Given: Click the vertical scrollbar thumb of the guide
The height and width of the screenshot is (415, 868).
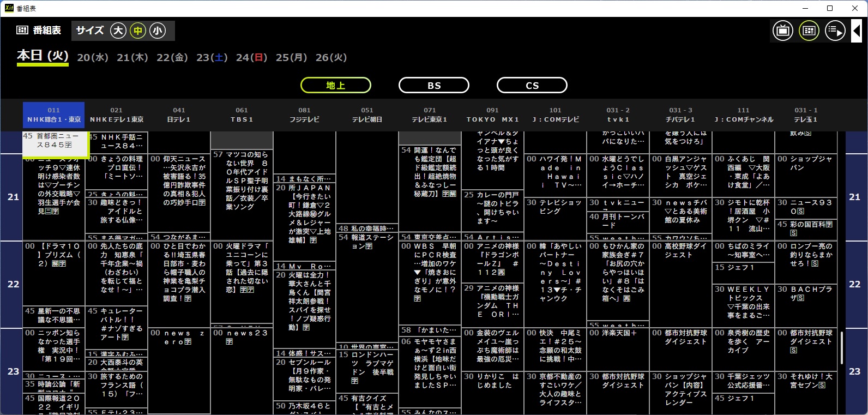Looking at the screenshot, I should 842,347.
